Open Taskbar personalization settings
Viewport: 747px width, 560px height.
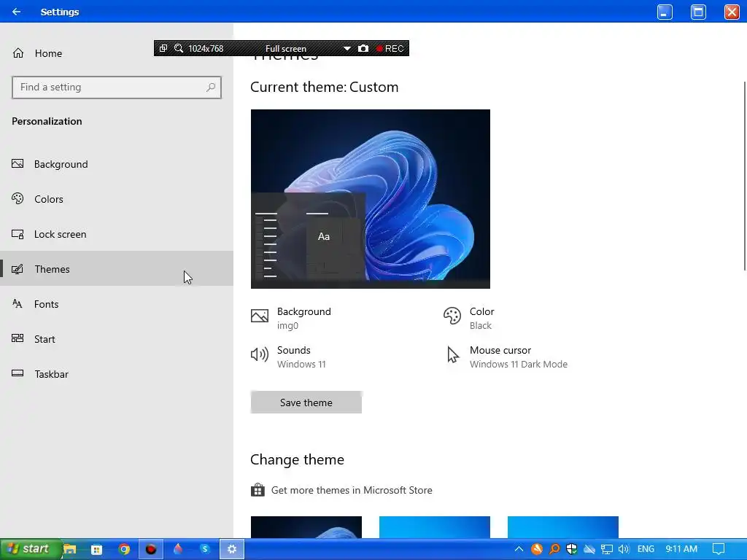(x=117, y=374)
